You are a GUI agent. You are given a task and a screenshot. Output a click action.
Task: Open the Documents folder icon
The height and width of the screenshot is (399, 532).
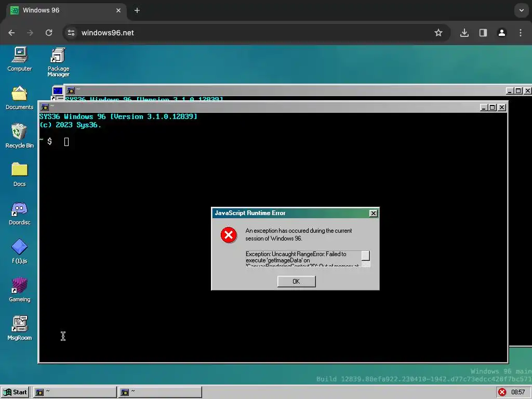pyautogui.click(x=19, y=98)
